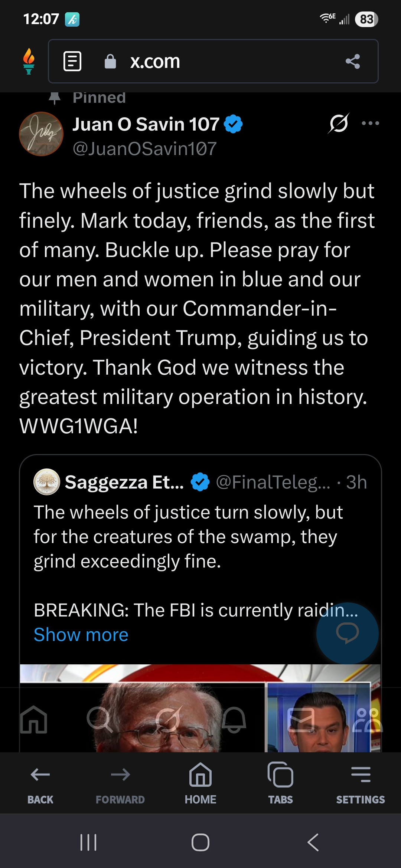Tap the share icon in address bar
The height and width of the screenshot is (868, 401).
click(x=353, y=61)
